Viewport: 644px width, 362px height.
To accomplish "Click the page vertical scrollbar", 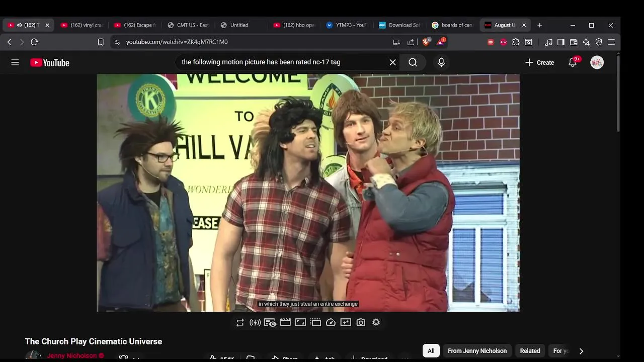I will point(618,94).
